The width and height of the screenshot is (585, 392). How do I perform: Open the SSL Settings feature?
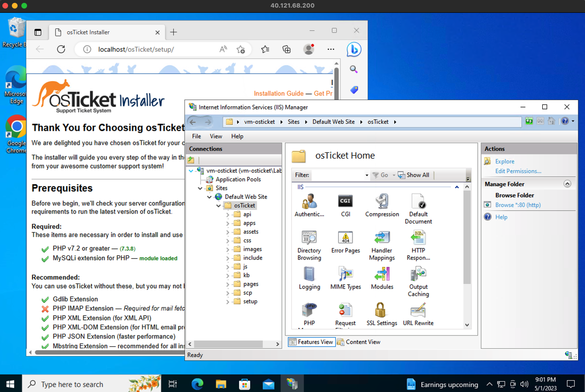tap(382, 315)
